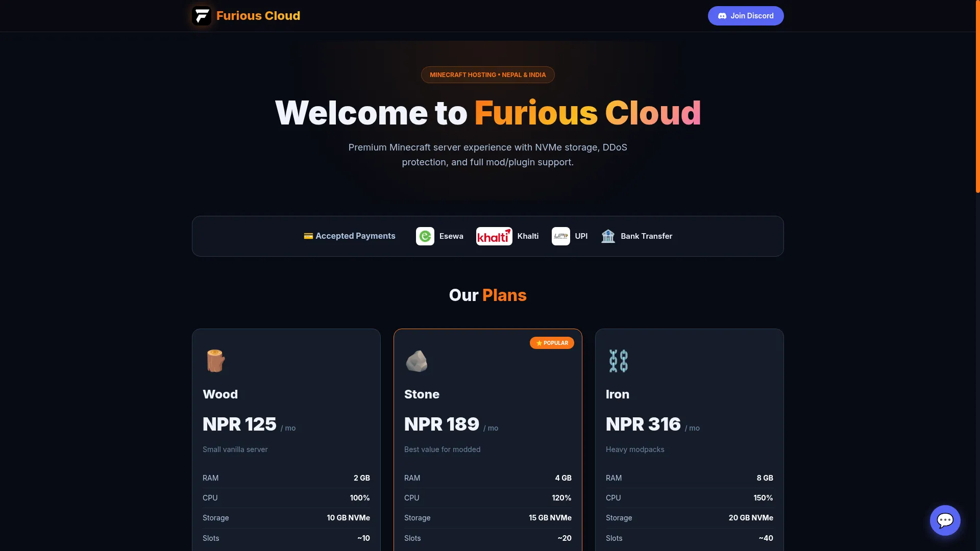Click the ~10 slots value in Wood

[363, 538]
